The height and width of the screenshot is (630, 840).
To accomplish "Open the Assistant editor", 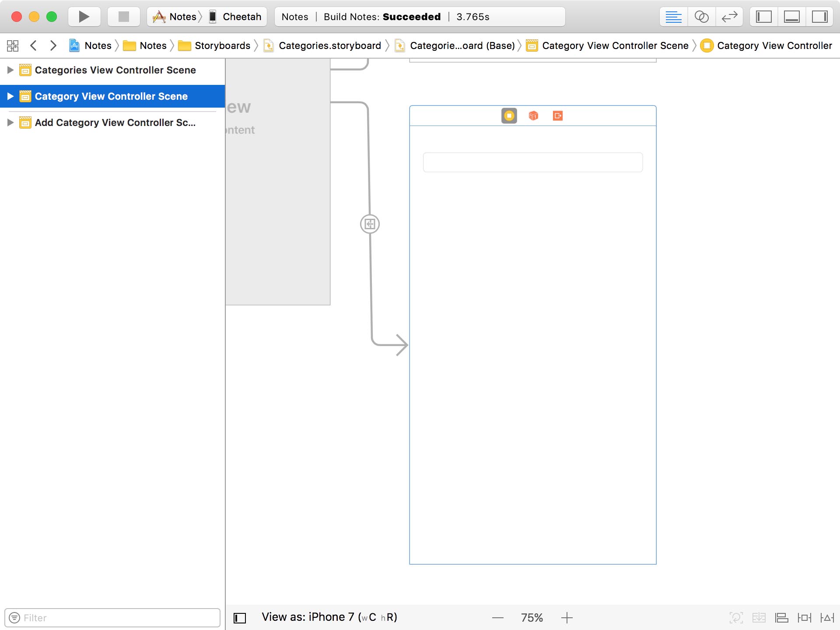I will [702, 17].
